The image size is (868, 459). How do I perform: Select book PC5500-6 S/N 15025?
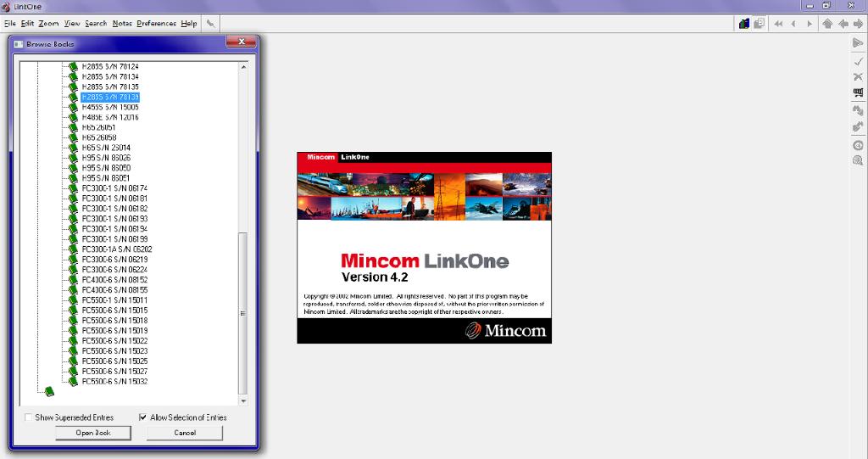(x=114, y=361)
